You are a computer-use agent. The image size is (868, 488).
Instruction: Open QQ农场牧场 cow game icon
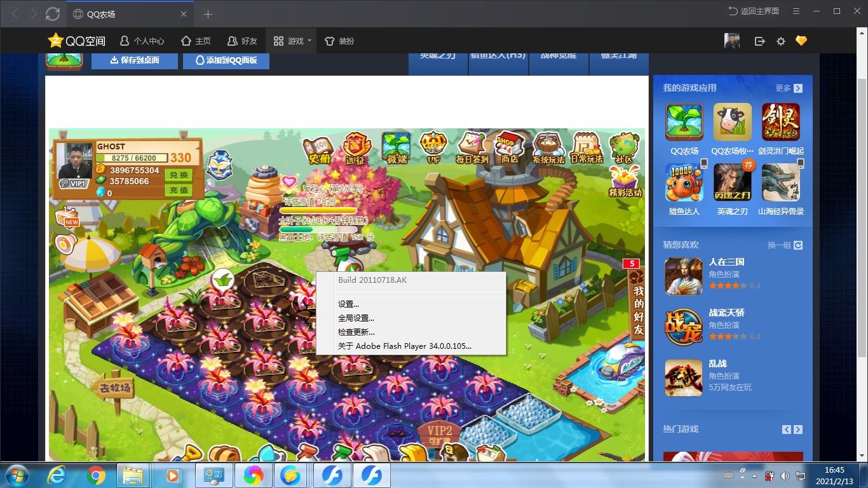(732, 122)
